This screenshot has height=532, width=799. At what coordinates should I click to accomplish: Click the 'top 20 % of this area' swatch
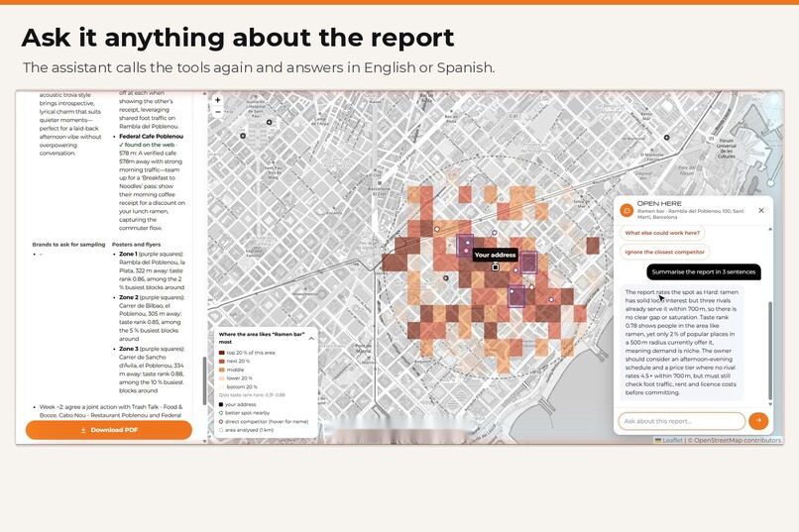[x=222, y=353]
